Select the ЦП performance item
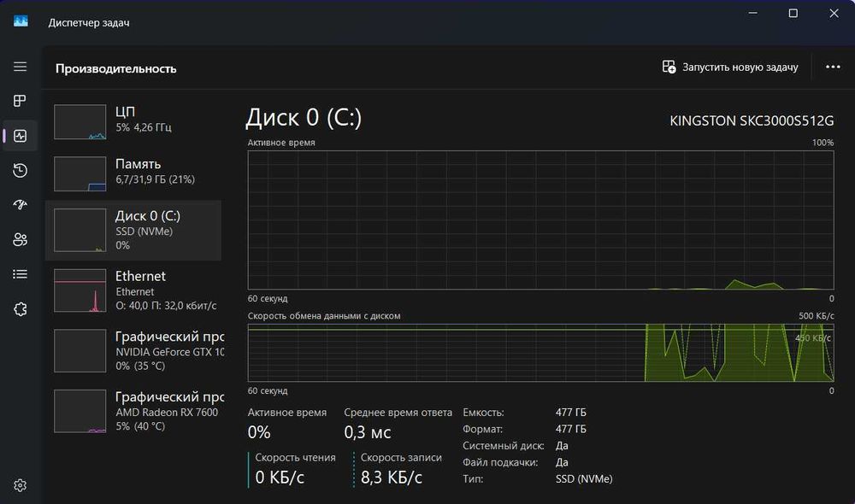This screenshot has height=504, width=855. pos(133,121)
